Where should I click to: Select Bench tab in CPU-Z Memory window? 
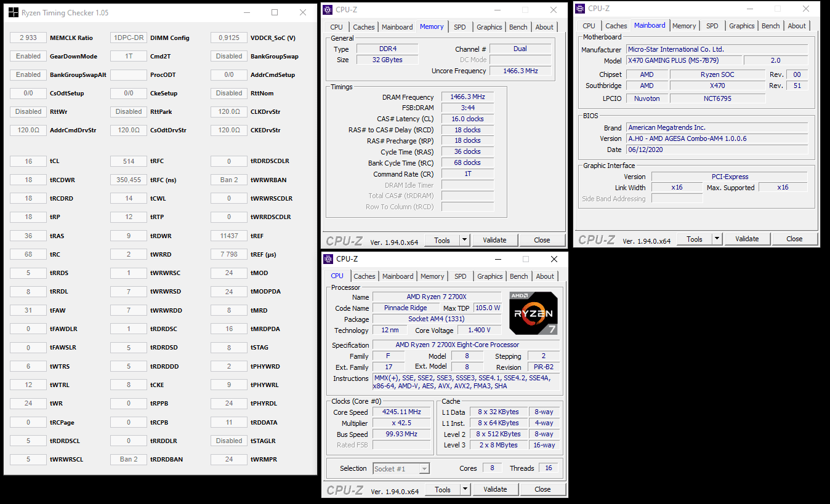point(518,27)
